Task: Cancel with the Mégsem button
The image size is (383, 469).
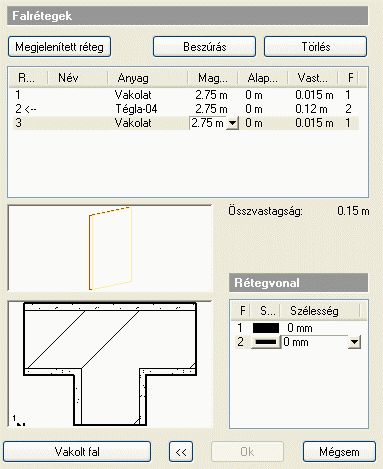Action: click(339, 452)
